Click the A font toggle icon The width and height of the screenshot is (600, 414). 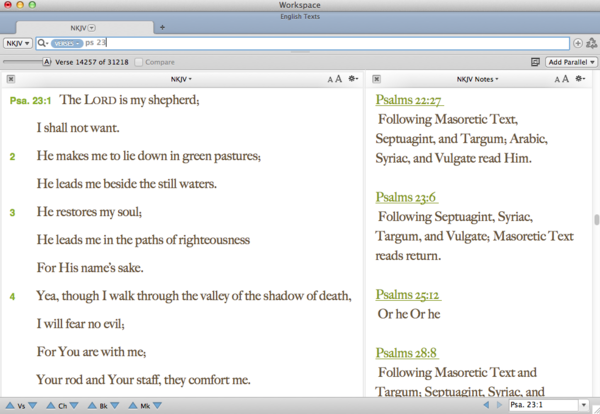[x=47, y=62]
